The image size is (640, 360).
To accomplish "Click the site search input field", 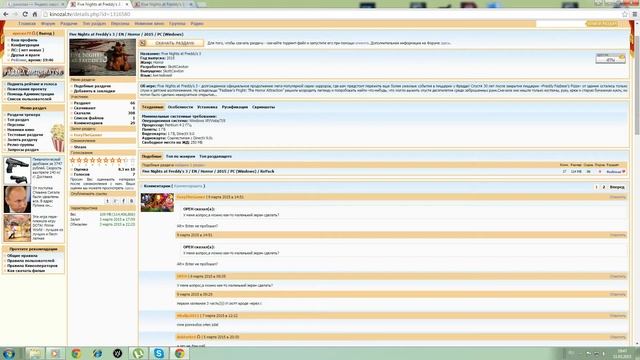I will (x=561, y=24).
